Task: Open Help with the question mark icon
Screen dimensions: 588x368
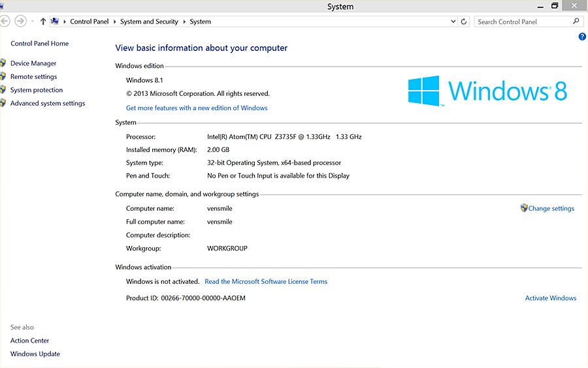Action: pos(582,37)
